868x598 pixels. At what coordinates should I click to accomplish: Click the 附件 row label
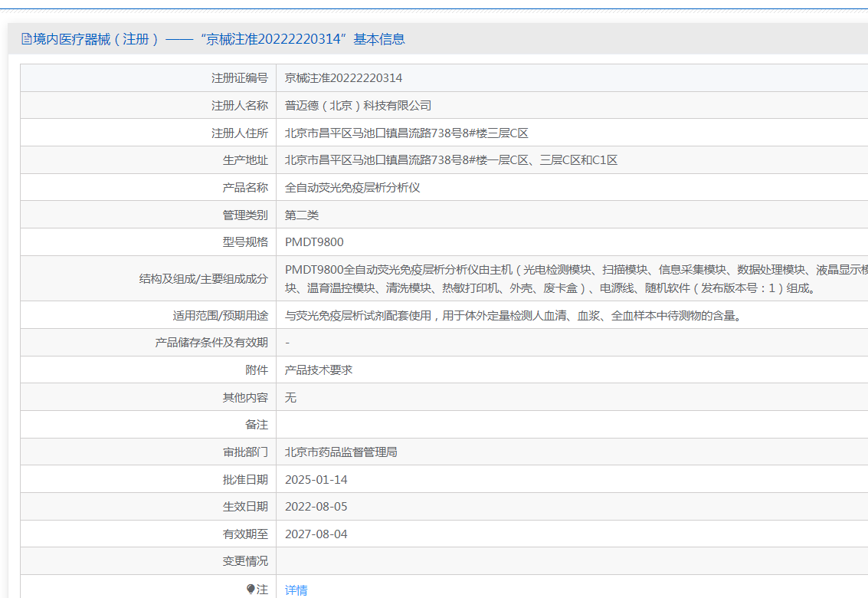[257, 370]
